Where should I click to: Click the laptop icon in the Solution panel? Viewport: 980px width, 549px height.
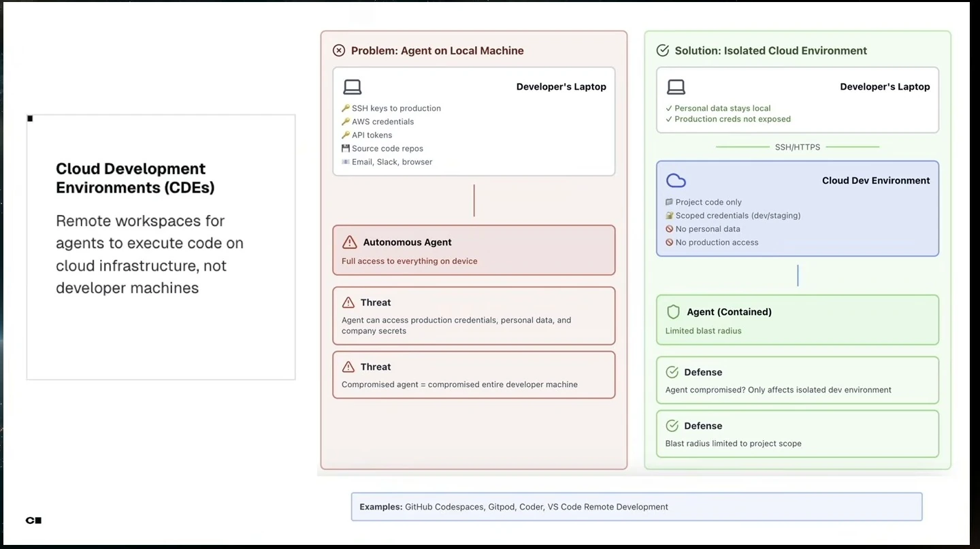(x=676, y=87)
